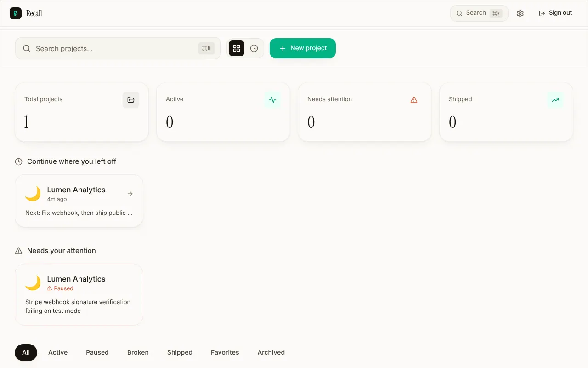Click the Recall app name

(34, 13)
